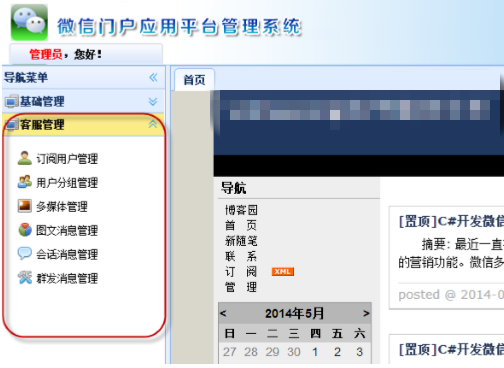Open the 多媒体管理 picture icon
This screenshot has height=368, width=504.
[25, 206]
